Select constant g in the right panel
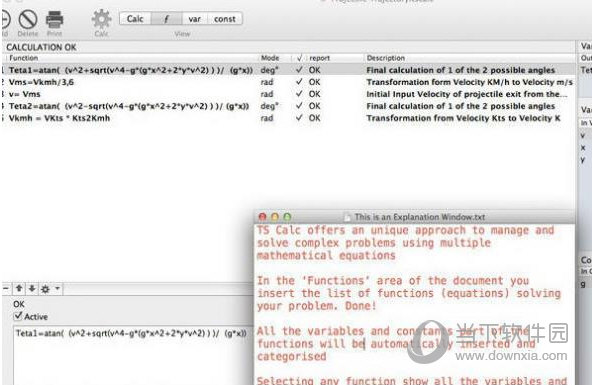The height and width of the screenshot is (385, 592). (583, 284)
